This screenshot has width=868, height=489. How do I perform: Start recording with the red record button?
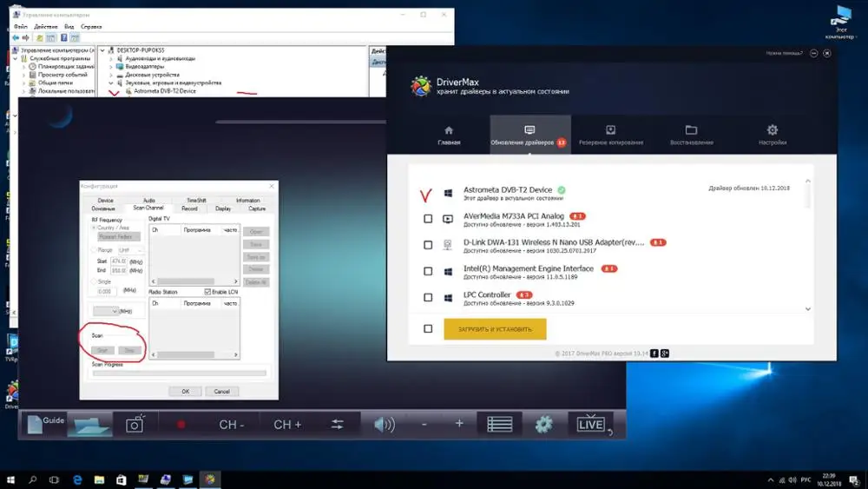(181, 425)
